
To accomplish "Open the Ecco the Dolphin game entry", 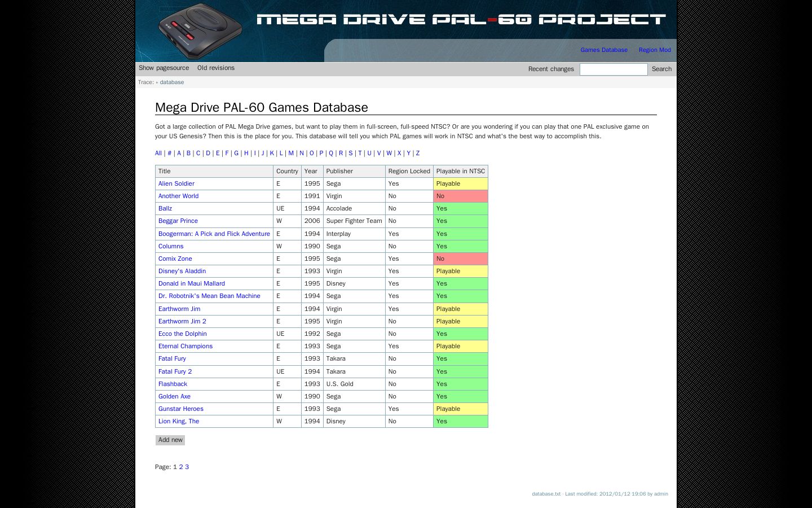I will [183, 334].
